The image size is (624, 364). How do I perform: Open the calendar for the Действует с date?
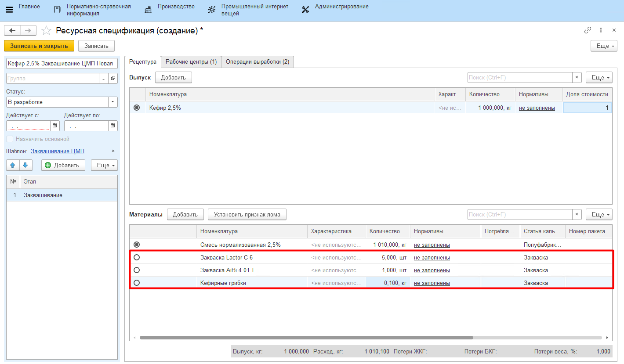(55, 126)
